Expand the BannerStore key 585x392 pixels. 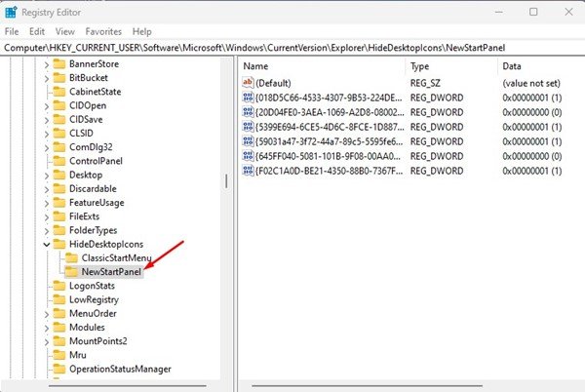pyautogui.click(x=46, y=64)
